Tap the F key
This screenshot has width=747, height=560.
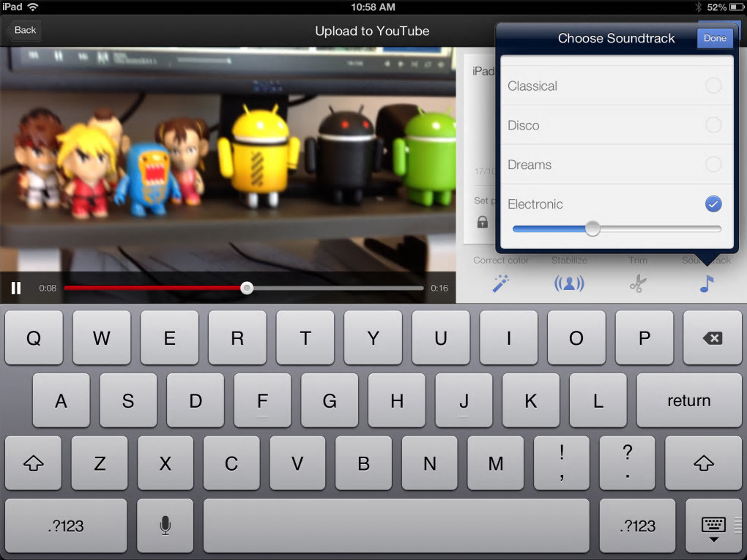pos(262,400)
